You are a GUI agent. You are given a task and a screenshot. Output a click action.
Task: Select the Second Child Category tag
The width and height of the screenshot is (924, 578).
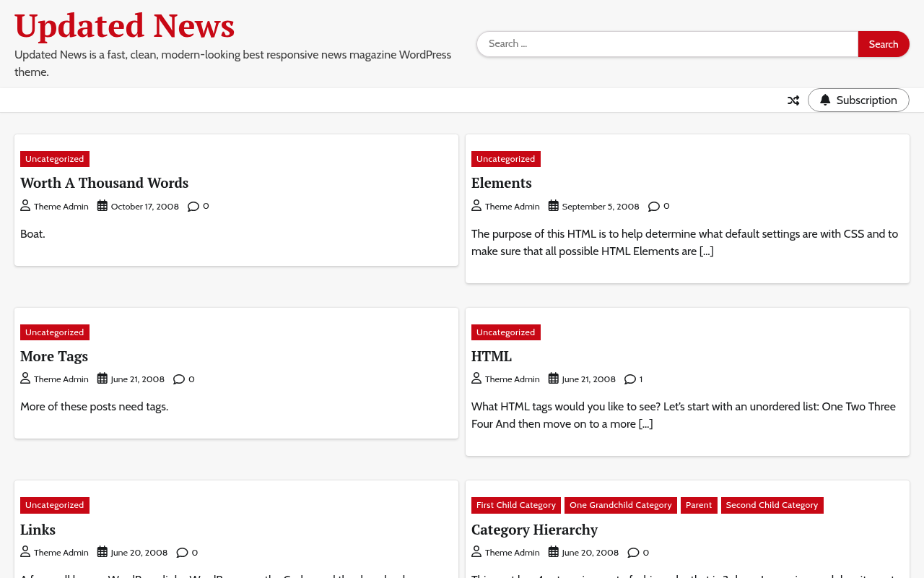772,505
